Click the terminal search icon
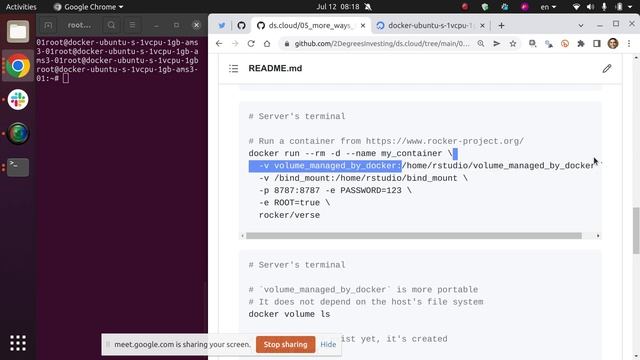Screen dimensions: 640x360 point(111,25)
